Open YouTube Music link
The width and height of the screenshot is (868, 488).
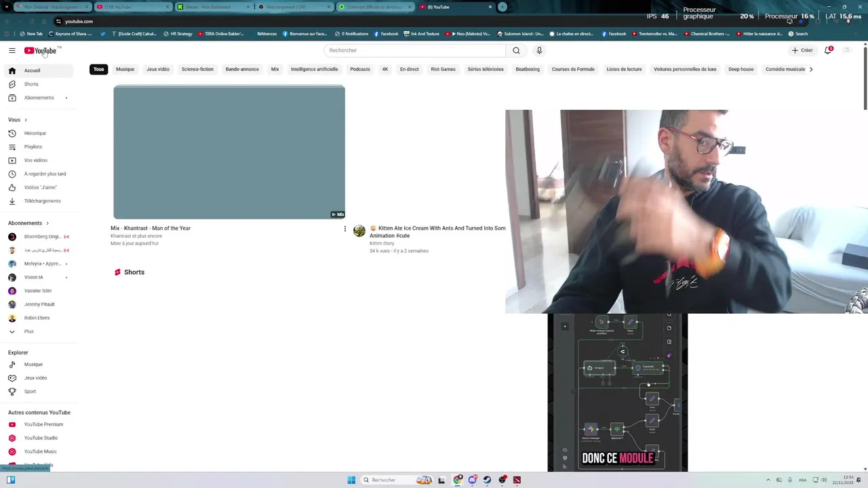tap(41, 451)
